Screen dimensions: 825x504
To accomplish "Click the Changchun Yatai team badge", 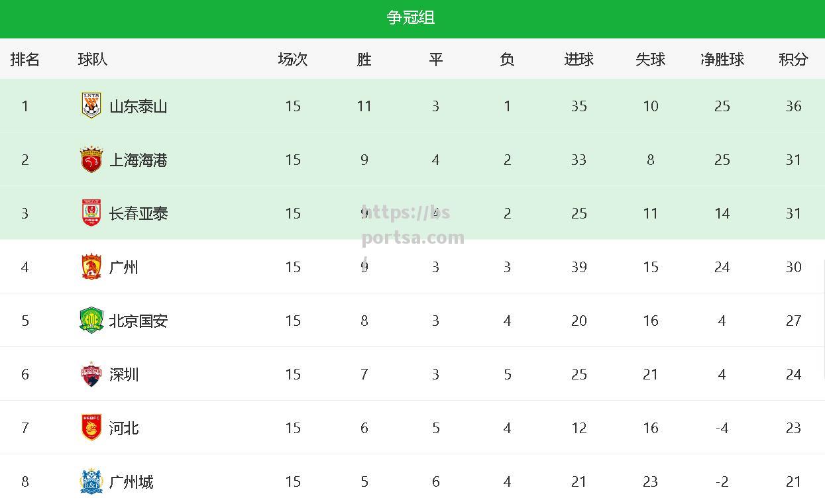I will coord(91,213).
